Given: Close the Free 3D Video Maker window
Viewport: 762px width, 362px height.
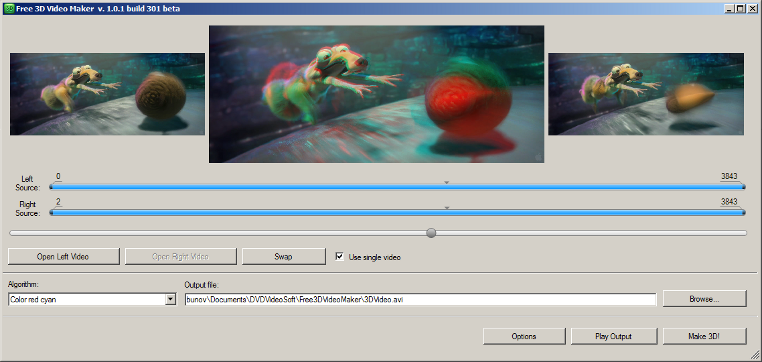Looking at the screenshot, I should tap(752, 8).
